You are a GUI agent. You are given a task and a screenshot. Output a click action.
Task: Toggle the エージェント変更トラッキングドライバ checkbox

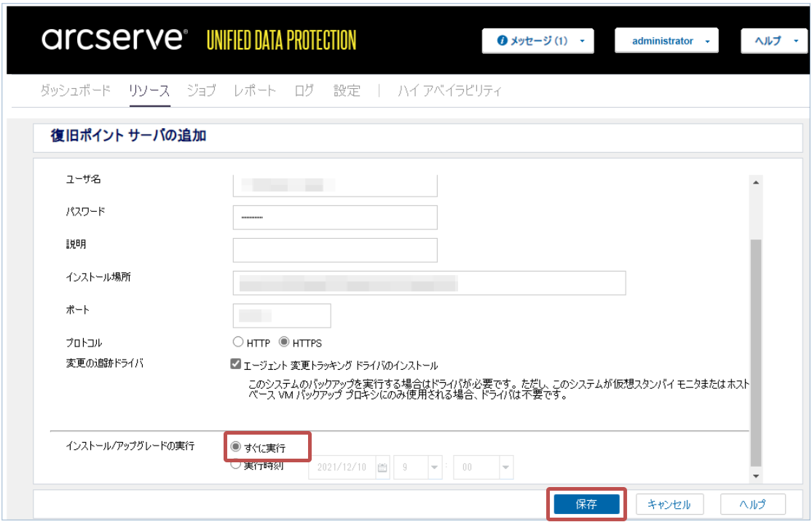tap(235, 365)
